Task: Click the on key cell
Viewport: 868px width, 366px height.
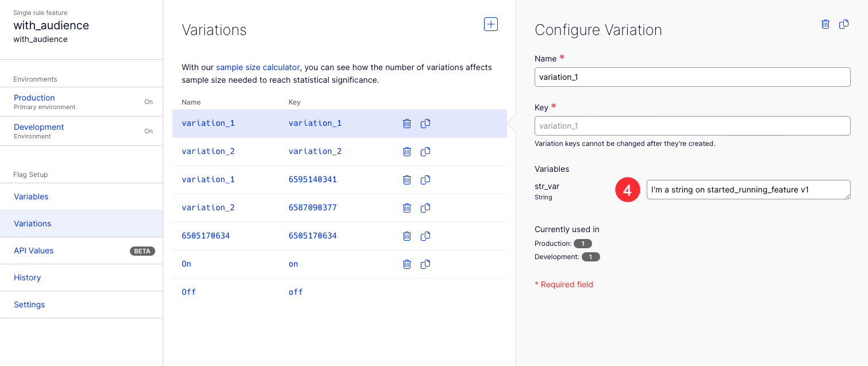Action: click(293, 264)
